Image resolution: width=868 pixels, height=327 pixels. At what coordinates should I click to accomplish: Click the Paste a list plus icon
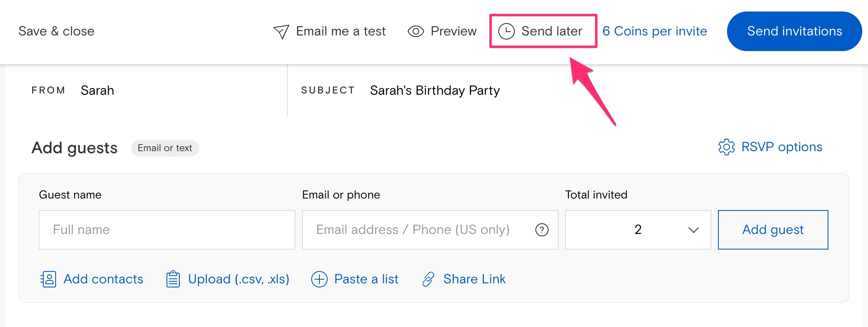319,279
